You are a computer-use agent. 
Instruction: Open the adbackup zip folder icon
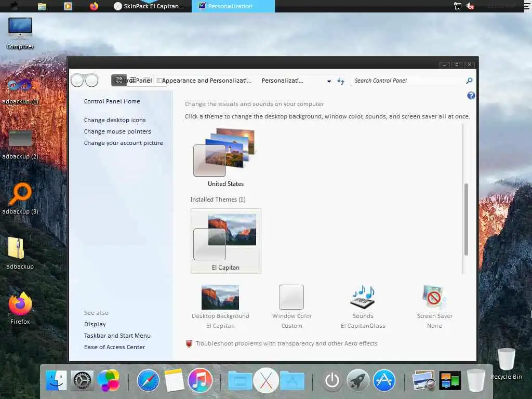[20, 253]
